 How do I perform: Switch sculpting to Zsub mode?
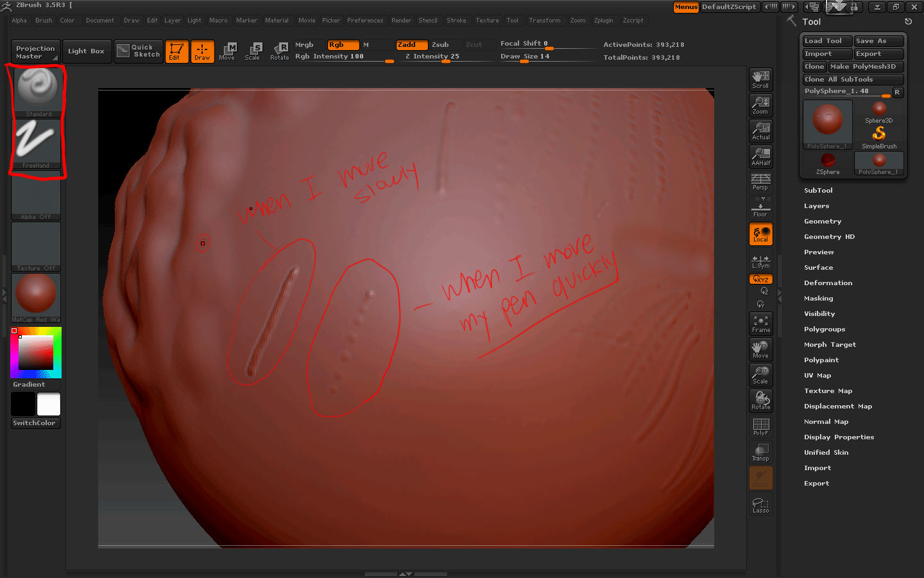[442, 44]
